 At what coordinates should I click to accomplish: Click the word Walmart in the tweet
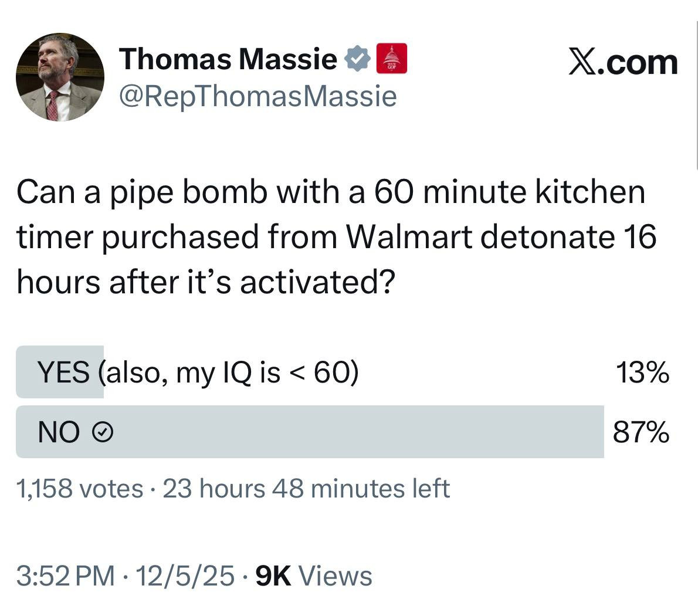click(x=409, y=237)
